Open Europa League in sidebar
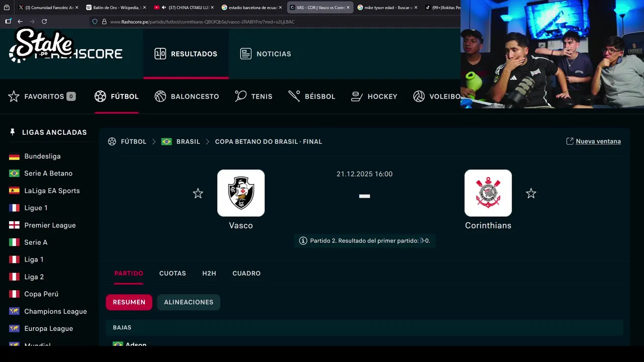This screenshot has height=362, width=644. tap(48, 328)
